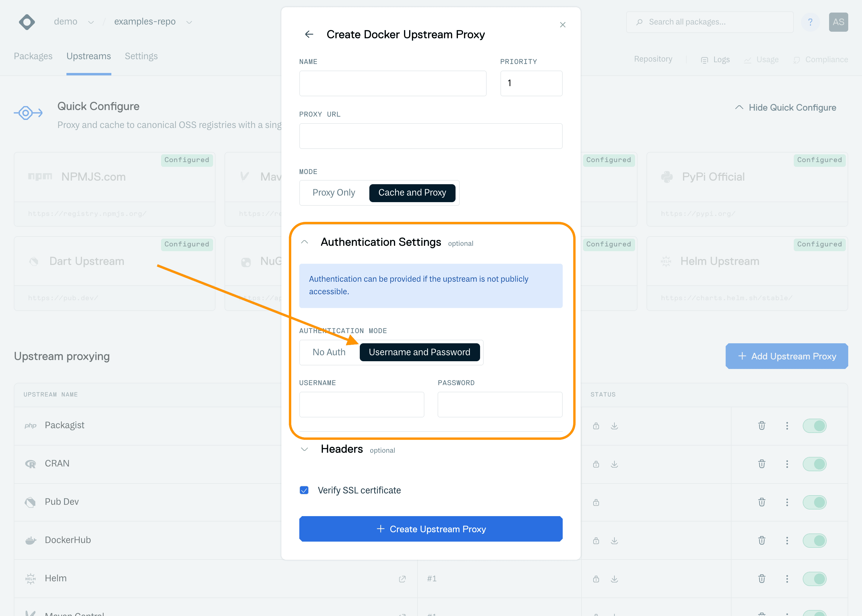Click the Pub Dev row lock icon
Viewport: 862px width, 616px height.
pyautogui.click(x=596, y=502)
